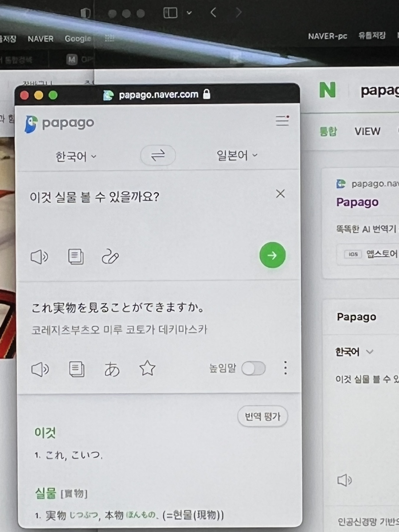This screenshot has width=399, height=532.
Task: Copy the Korean source text
Action: tap(76, 257)
